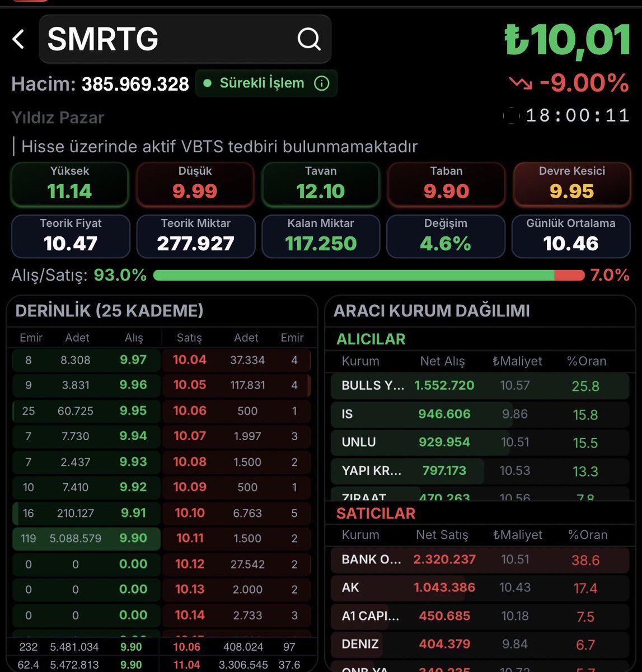Click the DERİNLİK (25 KADEME) header
642x672 pixels.
coord(109,311)
